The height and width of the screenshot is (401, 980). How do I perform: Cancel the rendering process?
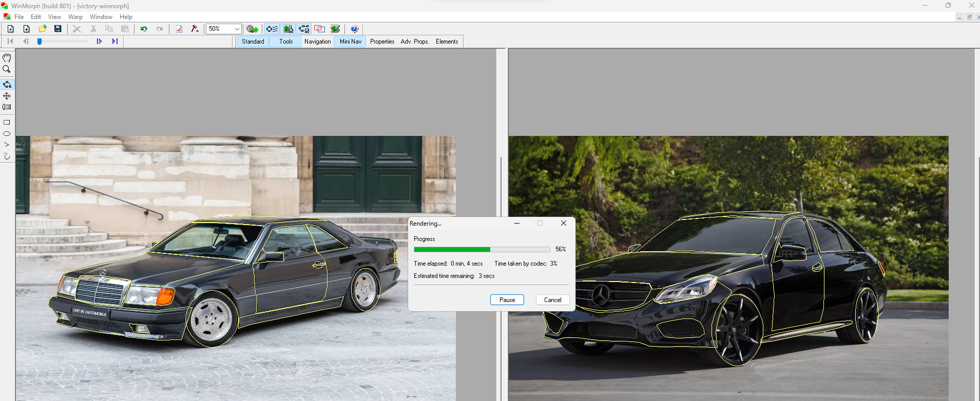tap(553, 300)
